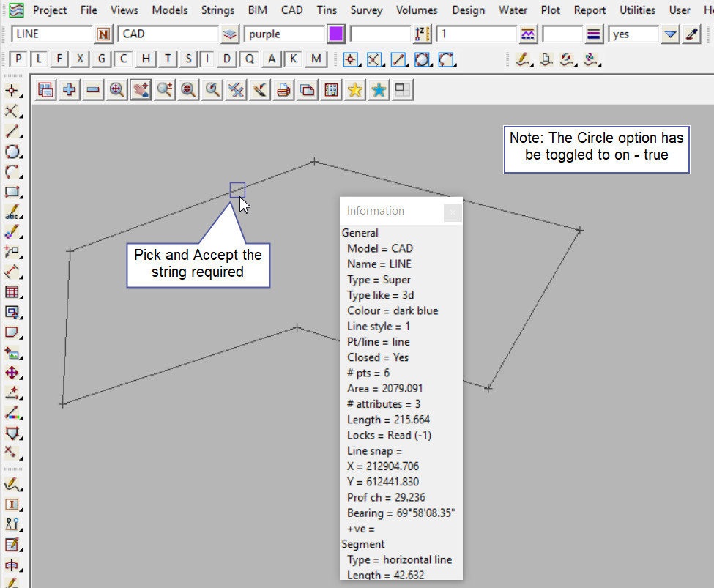This screenshot has height=588, width=714.
Task: Toggle the 'P' snap button
Action: (x=19, y=59)
